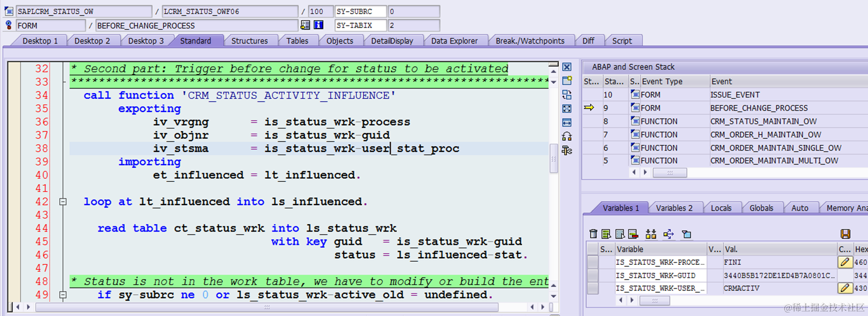Viewport: 868px width, 316px height.
Task: Click icon left of the FORM field
Action: 9,25
